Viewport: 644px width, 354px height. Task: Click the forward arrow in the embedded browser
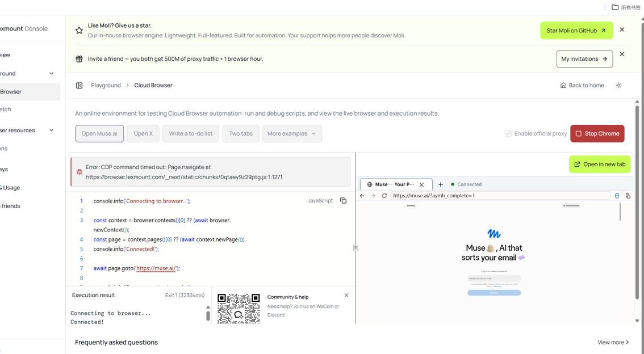(373, 196)
